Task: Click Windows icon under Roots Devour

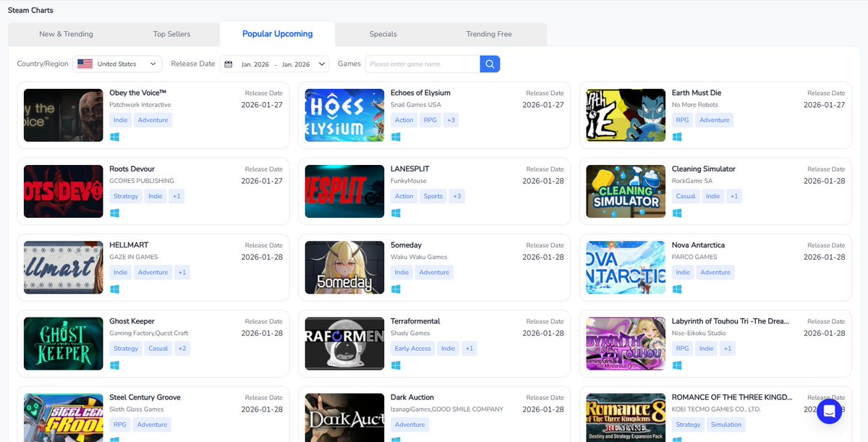Action: pos(114,213)
